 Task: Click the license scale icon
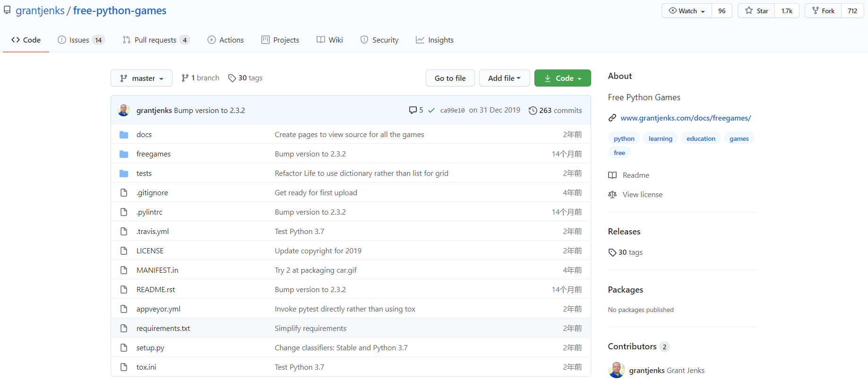(612, 195)
